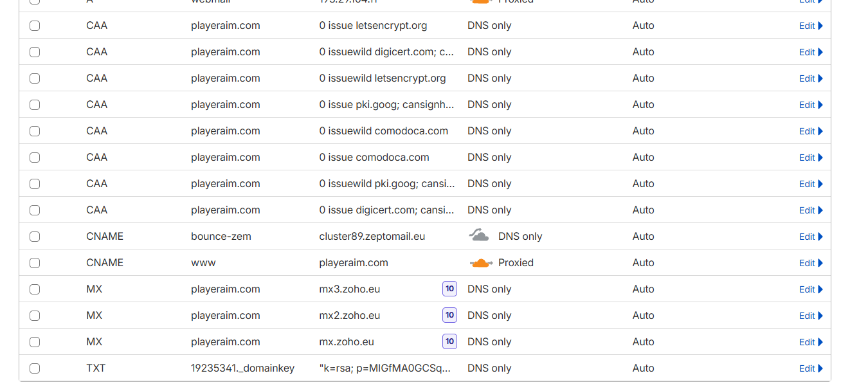Edit the 0 issuewild comodoca.com CAA record

(x=810, y=131)
